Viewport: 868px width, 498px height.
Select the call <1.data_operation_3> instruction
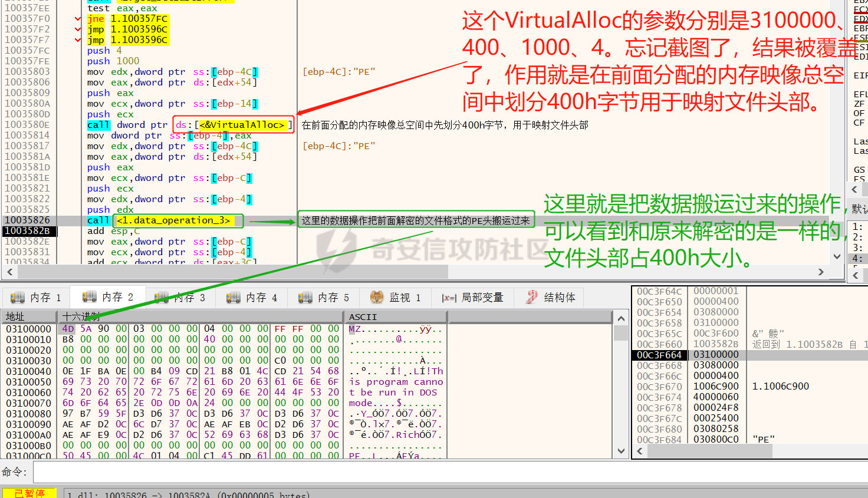point(159,220)
